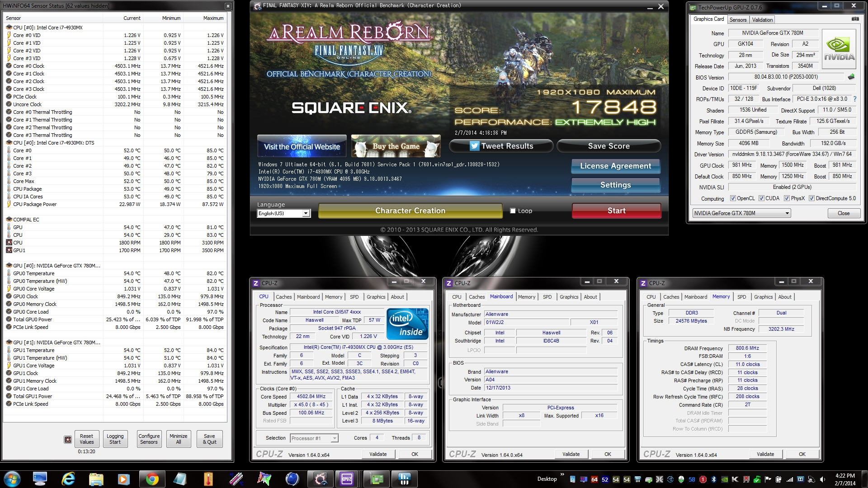Click HWiNFO Reset Values button
The width and height of the screenshot is (868, 488).
point(87,439)
